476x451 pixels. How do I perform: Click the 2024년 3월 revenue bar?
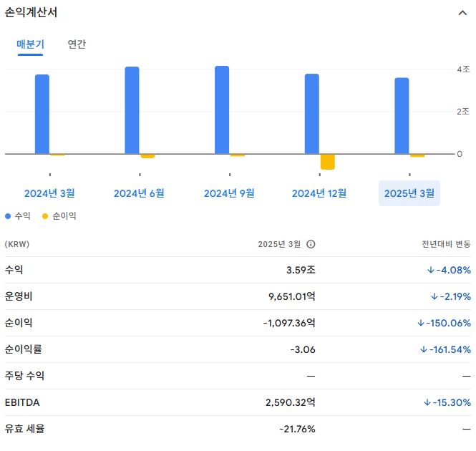(x=42, y=115)
